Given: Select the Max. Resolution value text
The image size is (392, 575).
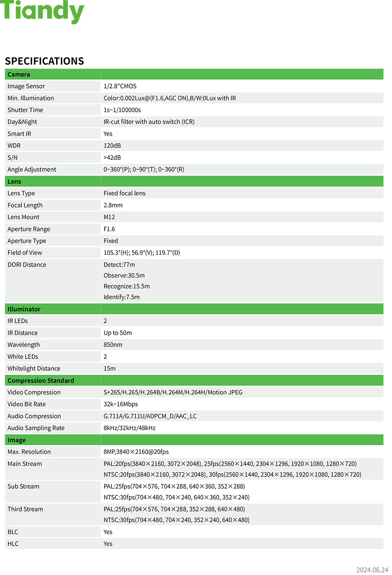Looking at the screenshot, I should coord(136,452).
